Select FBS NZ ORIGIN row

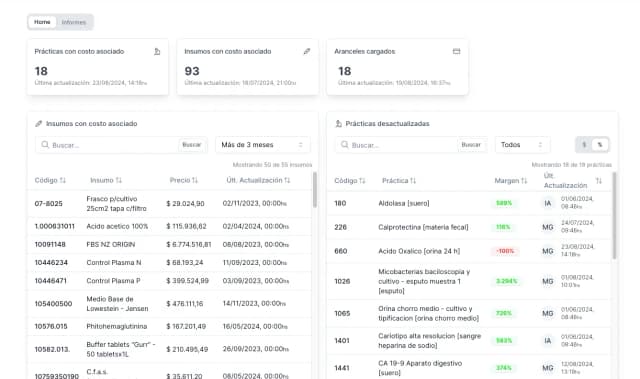click(170, 244)
